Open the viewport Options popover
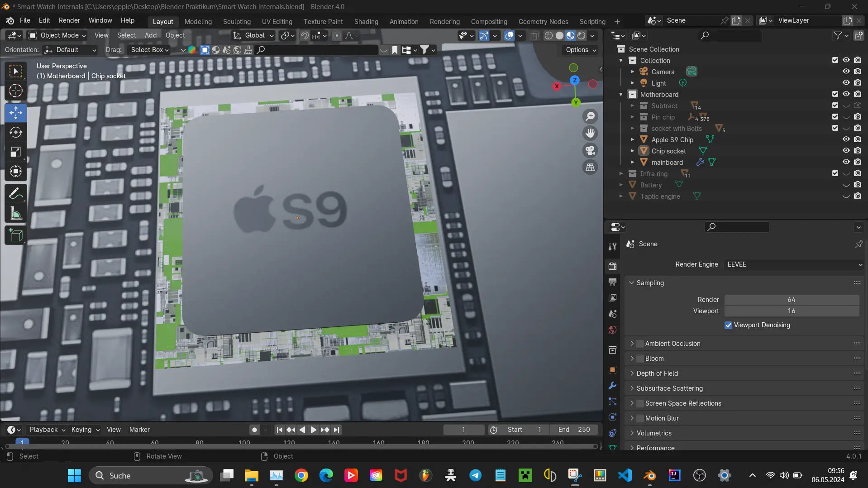 coord(581,50)
